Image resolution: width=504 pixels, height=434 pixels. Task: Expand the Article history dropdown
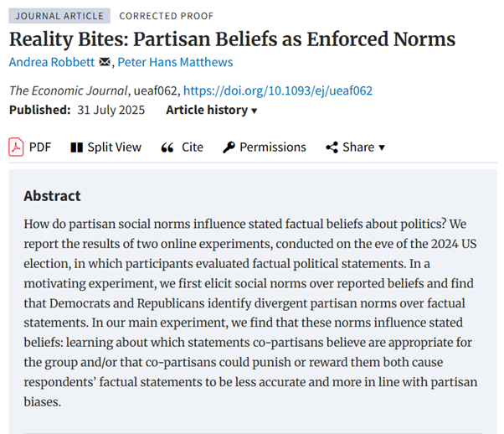coord(212,111)
